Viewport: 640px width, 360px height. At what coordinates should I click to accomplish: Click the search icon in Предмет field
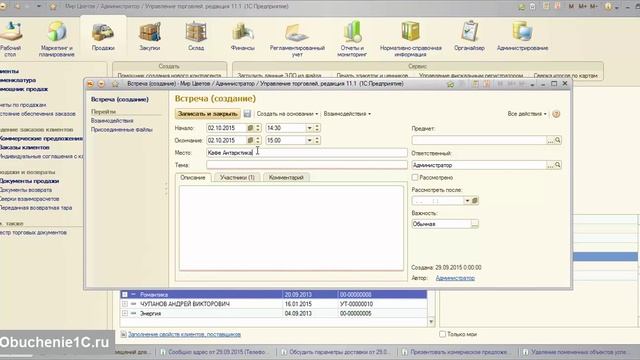point(558,140)
